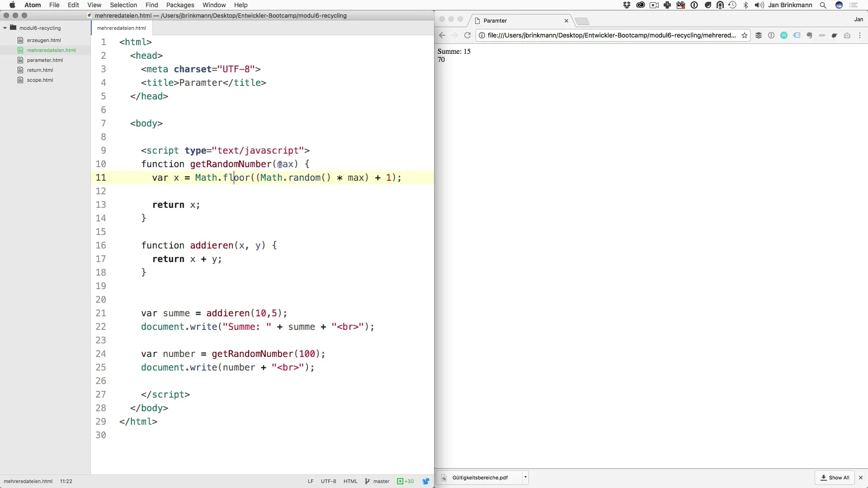Open the volume control in menu bar
868x488 pixels.
click(x=759, y=5)
